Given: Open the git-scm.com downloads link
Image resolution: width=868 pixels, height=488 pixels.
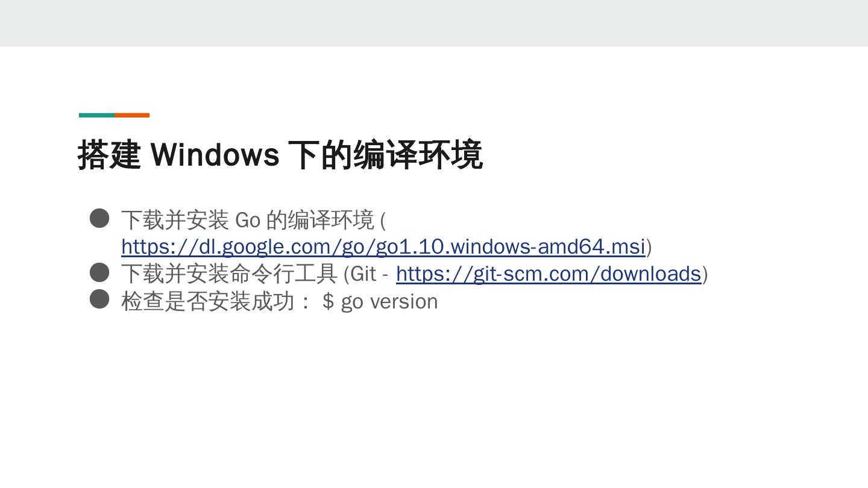Looking at the screenshot, I should (x=549, y=274).
